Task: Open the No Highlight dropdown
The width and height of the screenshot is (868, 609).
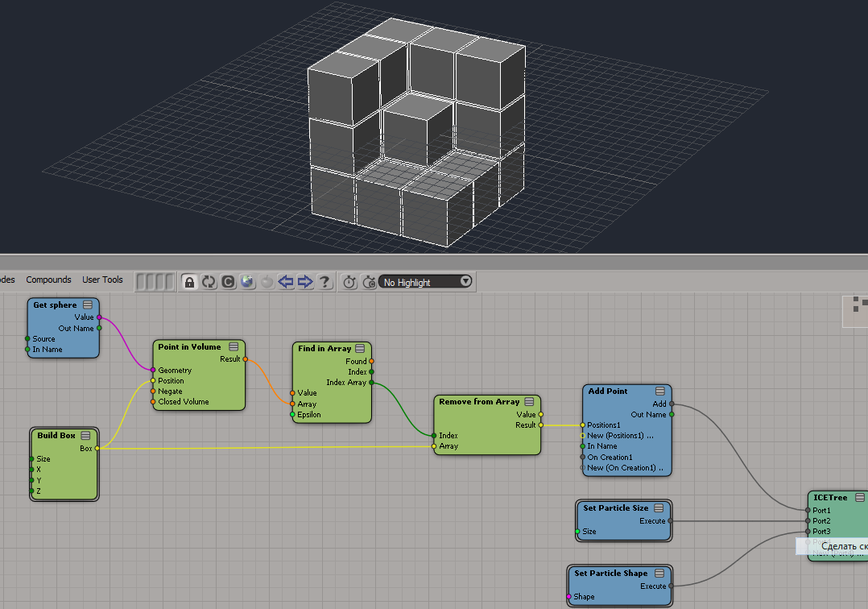Action: (x=427, y=282)
